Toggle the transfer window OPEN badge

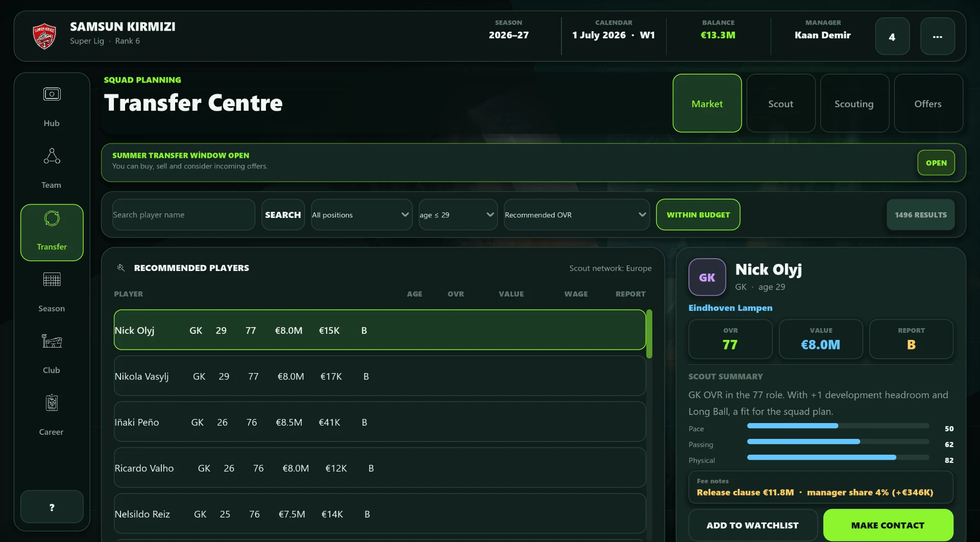936,163
